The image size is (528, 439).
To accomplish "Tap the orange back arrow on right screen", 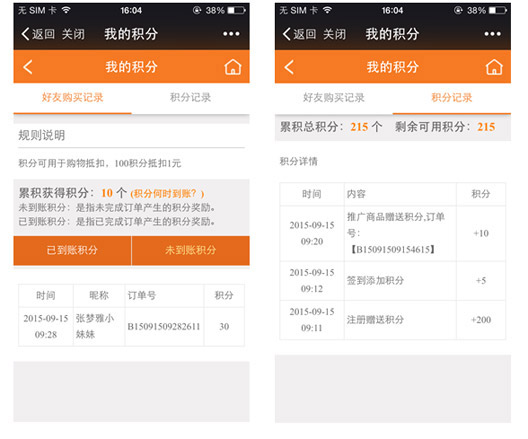I will (289, 67).
